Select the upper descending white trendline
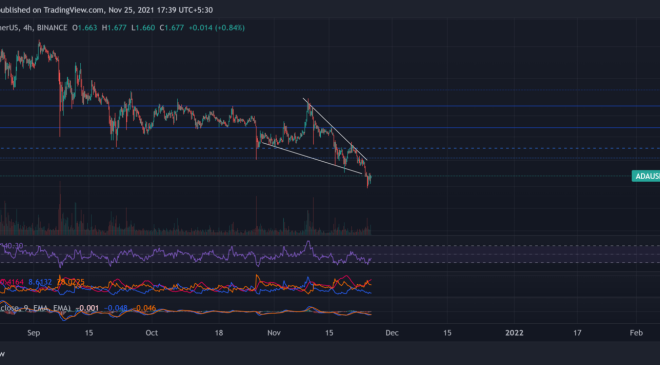This screenshot has width=660, height=365. coord(335,129)
